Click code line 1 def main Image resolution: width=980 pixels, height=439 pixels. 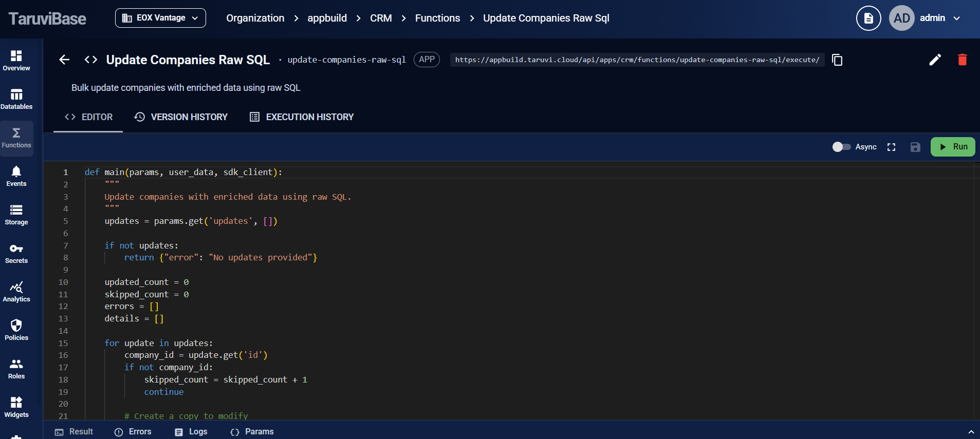183,172
